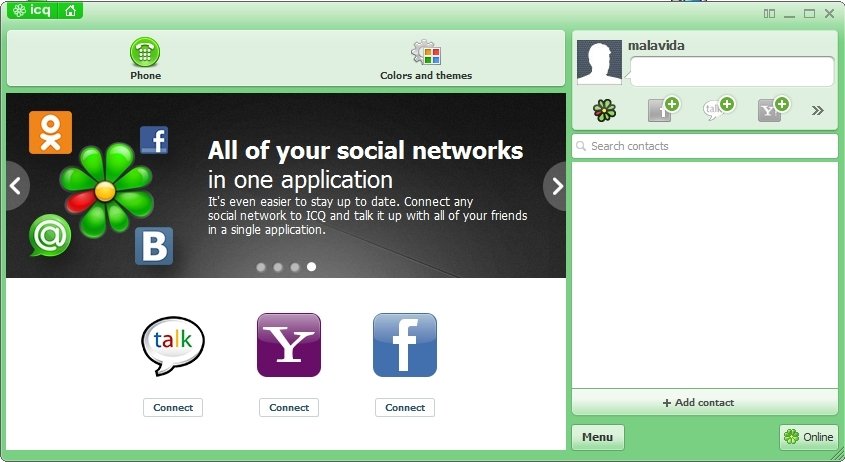
Task: Open the Phone feature icon
Action: click(145, 52)
